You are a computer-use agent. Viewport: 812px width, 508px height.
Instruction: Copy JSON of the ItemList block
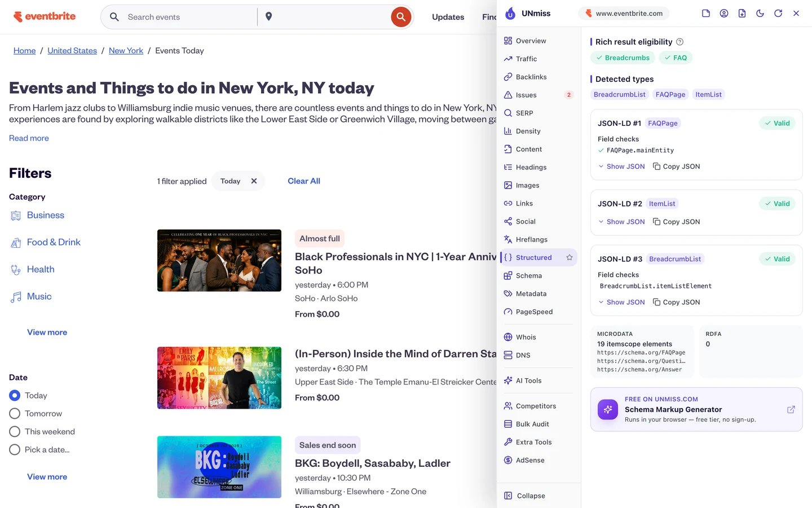(x=676, y=222)
